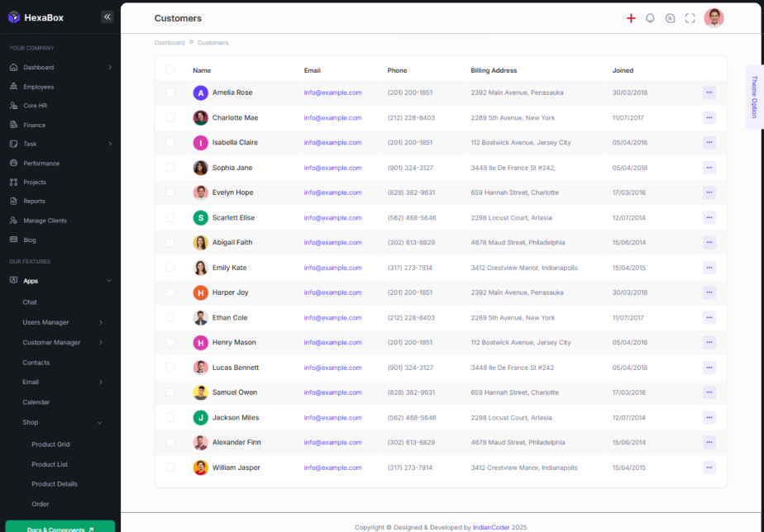Go to Calendar in Apps menu

click(36, 402)
